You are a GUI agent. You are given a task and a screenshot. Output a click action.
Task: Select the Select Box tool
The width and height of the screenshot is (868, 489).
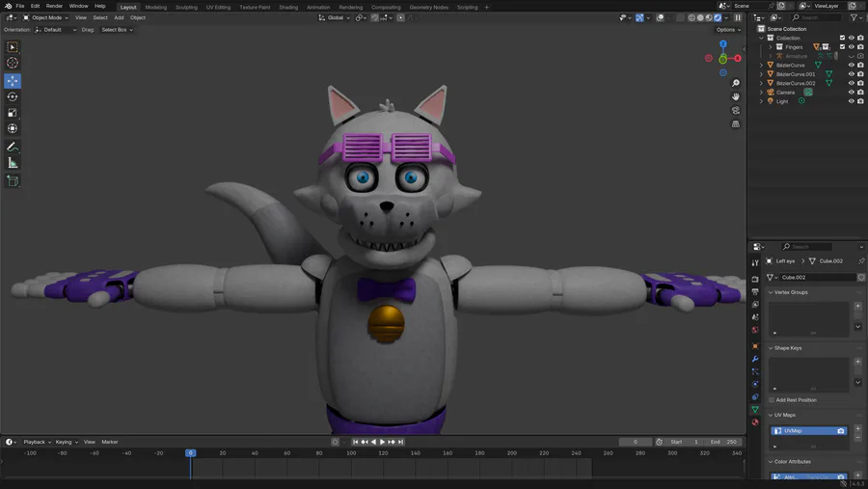click(13, 47)
